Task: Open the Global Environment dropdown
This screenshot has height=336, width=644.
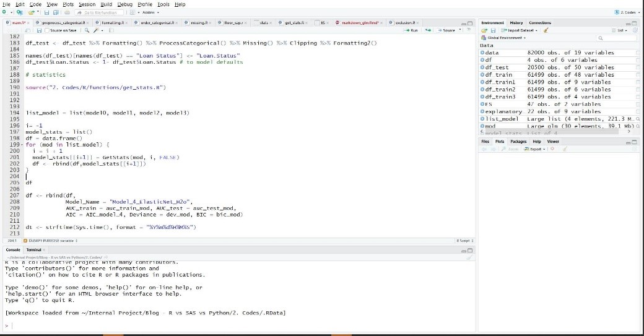Action: (x=504, y=38)
